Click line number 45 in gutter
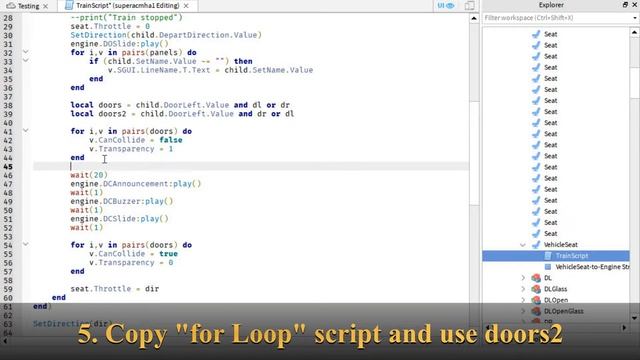Viewport: 640px width, 360px height. pyautogui.click(x=8, y=167)
